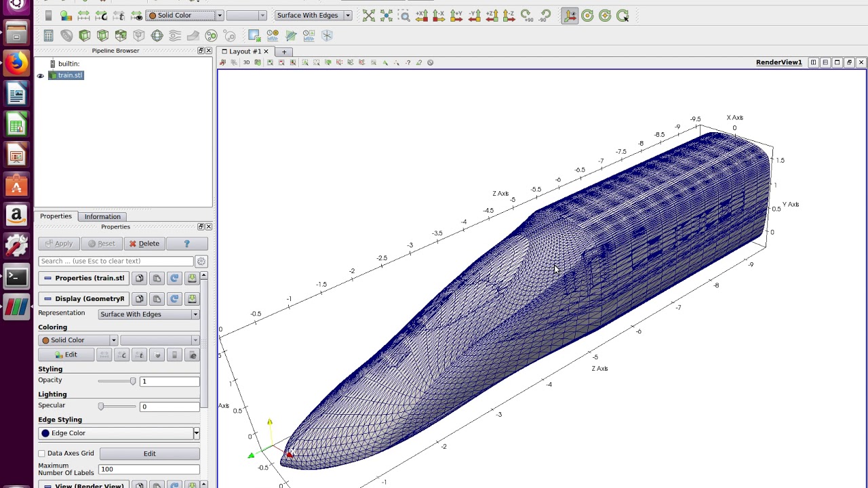Click the Opacity value field
The height and width of the screenshot is (488, 868).
(x=170, y=382)
